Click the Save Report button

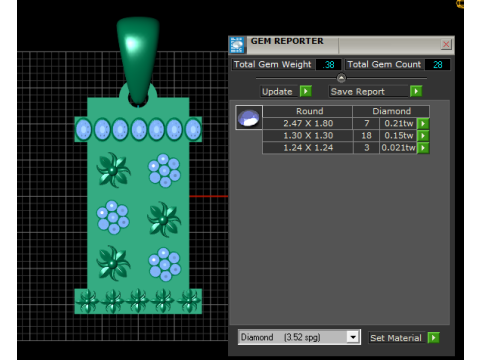[369, 91]
